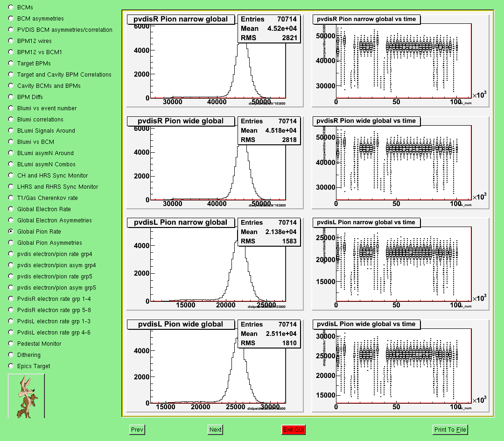Select PvdisL electron rate grp 1-3

(x=11, y=321)
